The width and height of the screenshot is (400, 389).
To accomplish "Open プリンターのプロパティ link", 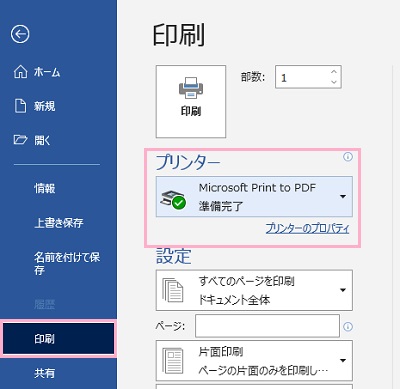I will click(307, 229).
